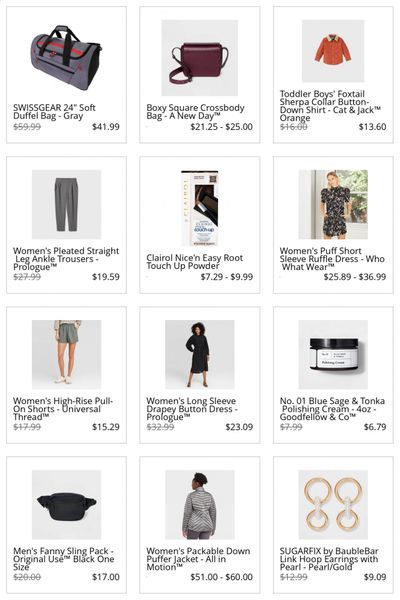Select the $51.00 - $60.00 puffer jacket price
This screenshot has height=600, width=400.
pyautogui.click(x=222, y=577)
